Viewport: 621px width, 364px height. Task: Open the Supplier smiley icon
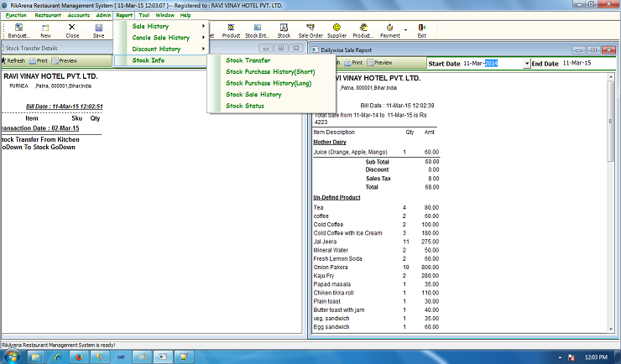click(x=337, y=30)
